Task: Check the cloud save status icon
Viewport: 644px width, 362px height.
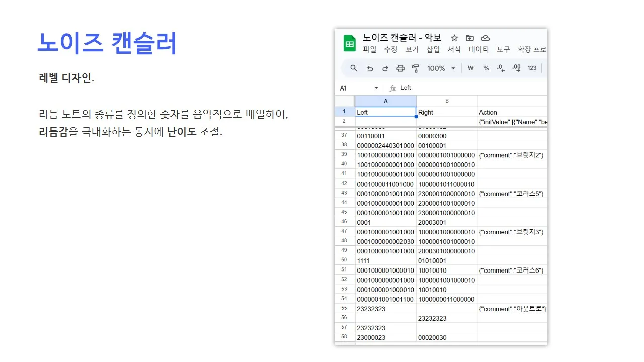Action: point(486,38)
